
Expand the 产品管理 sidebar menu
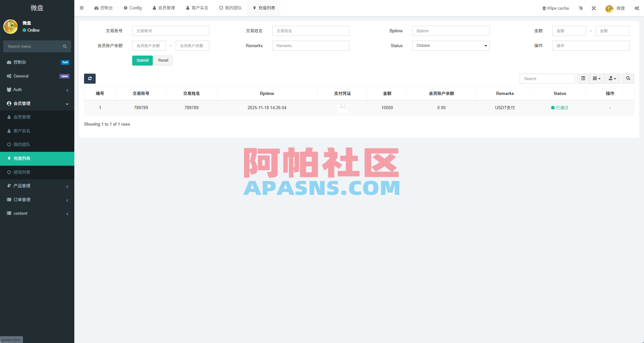click(x=37, y=186)
